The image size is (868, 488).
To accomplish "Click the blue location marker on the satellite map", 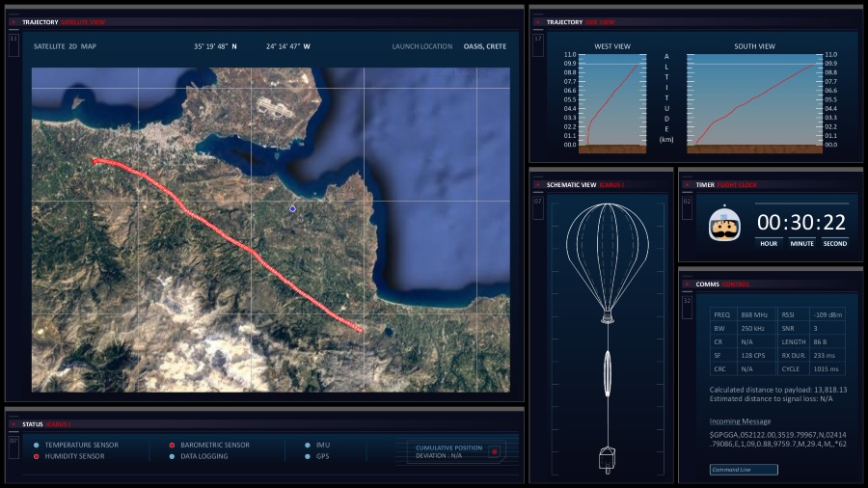I will pyautogui.click(x=292, y=208).
